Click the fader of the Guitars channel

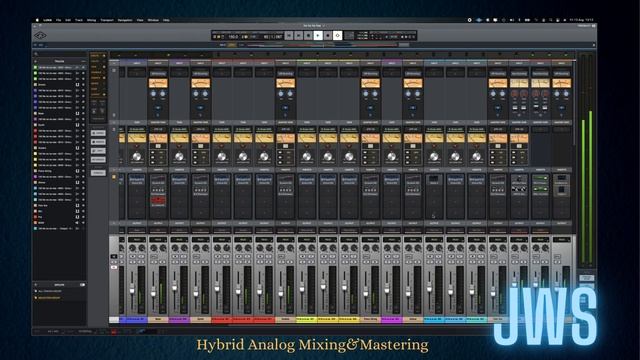pyautogui.click(x=281, y=292)
